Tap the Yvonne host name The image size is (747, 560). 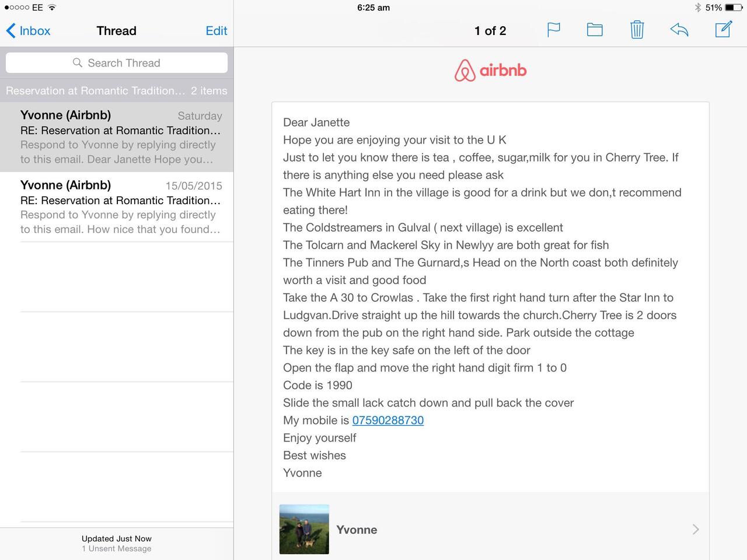point(357,530)
